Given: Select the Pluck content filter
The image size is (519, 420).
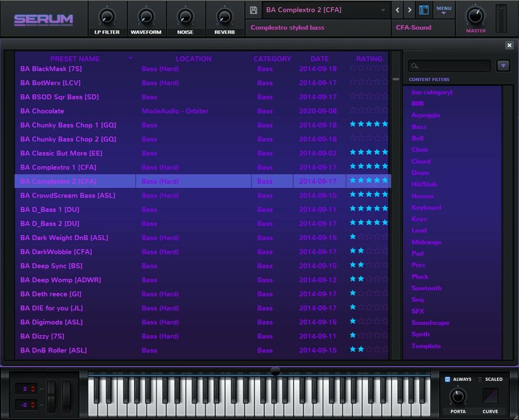Looking at the screenshot, I should [x=420, y=276].
